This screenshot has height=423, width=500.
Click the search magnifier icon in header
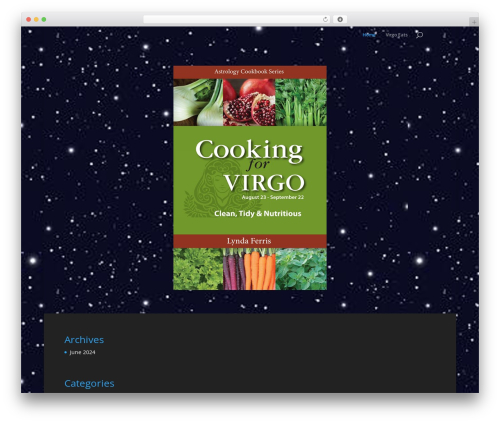(x=420, y=35)
